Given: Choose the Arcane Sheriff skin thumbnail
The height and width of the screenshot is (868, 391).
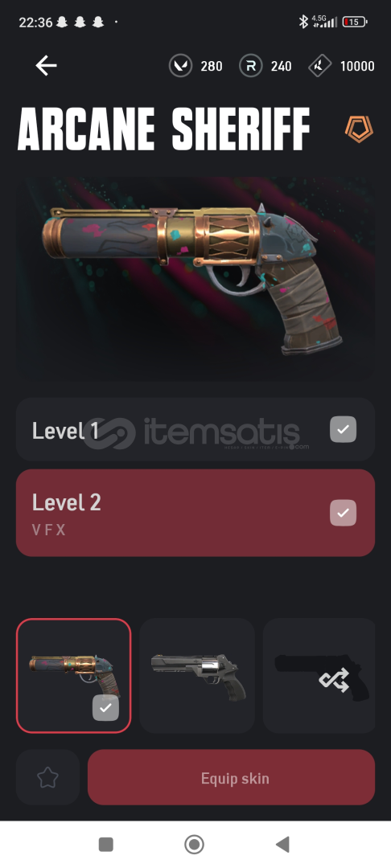Looking at the screenshot, I should point(74,676).
